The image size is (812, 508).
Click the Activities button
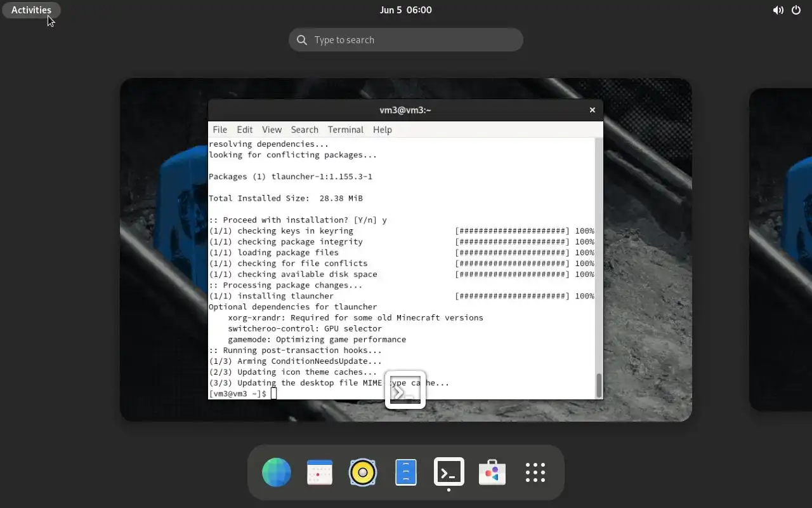click(31, 10)
